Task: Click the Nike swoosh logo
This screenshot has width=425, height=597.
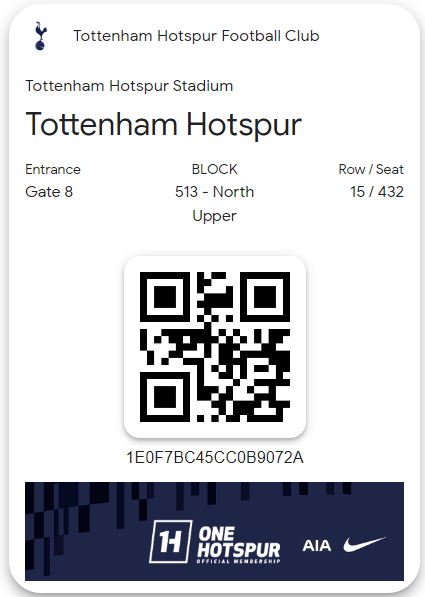Action: 364,544
